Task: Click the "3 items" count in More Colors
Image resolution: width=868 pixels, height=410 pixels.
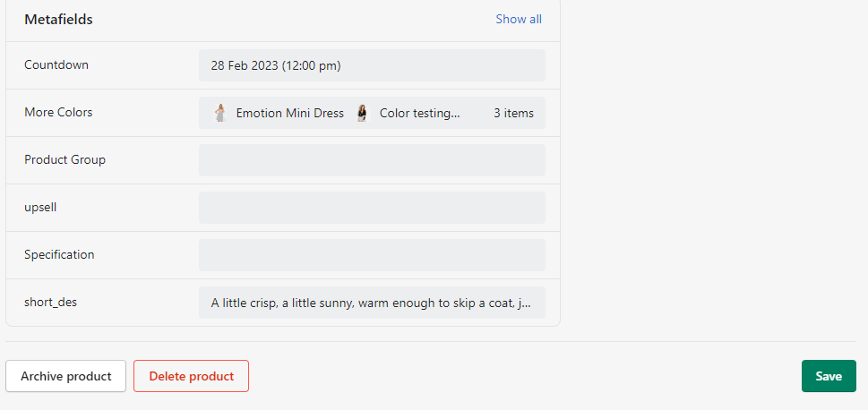Action: [x=513, y=114]
